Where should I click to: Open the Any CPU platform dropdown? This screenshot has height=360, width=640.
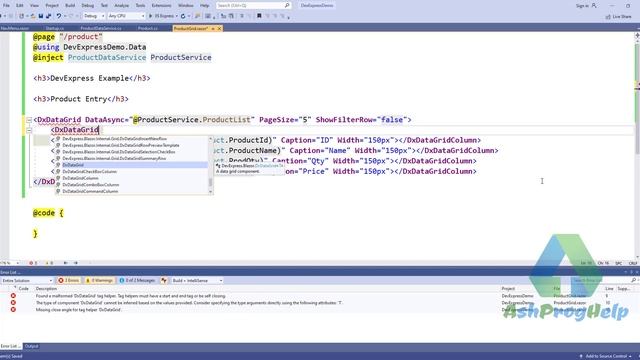tap(126, 16)
